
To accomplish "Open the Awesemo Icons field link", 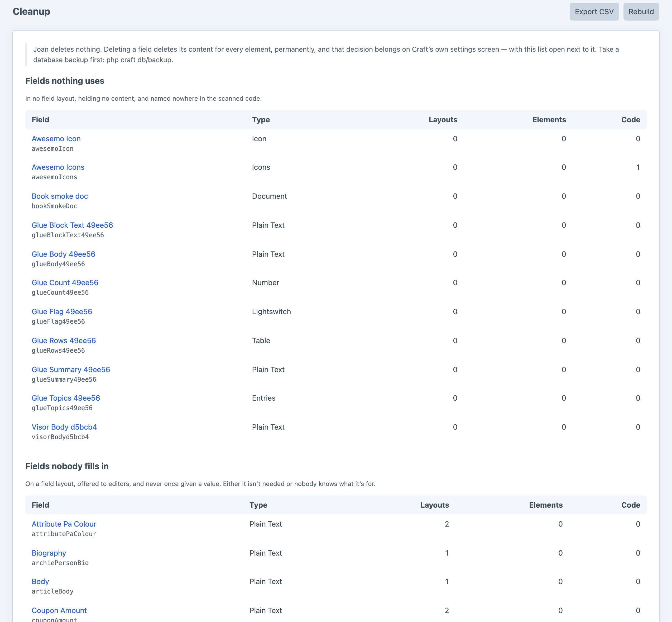I will point(58,167).
